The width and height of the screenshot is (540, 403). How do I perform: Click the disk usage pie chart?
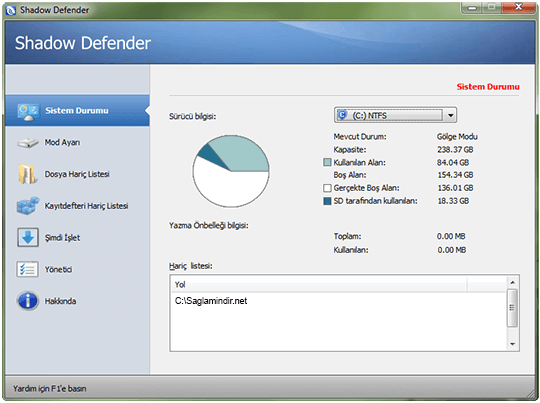(x=231, y=171)
